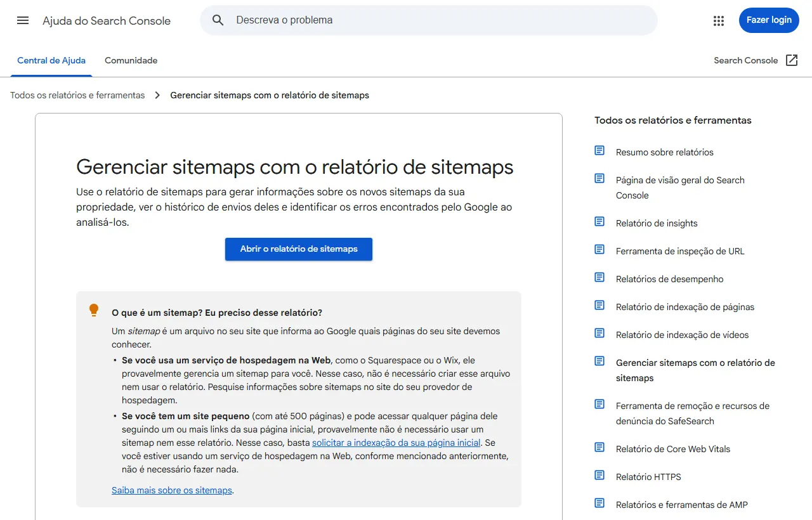Open Relatórios de desempenho article
The height and width of the screenshot is (520, 812).
click(x=669, y=279)
